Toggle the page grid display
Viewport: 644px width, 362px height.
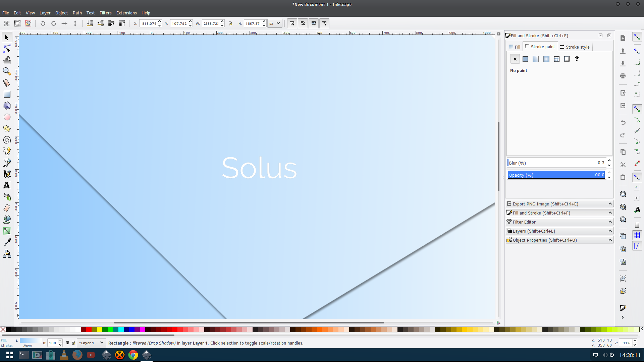click(x=637, y=235)
